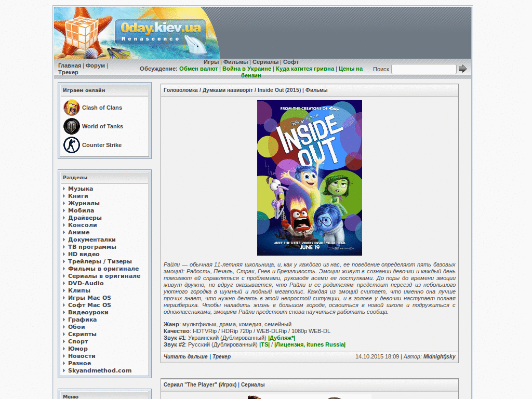Open the Аниме section
532x399 pixels.
(x=79, y=232)
